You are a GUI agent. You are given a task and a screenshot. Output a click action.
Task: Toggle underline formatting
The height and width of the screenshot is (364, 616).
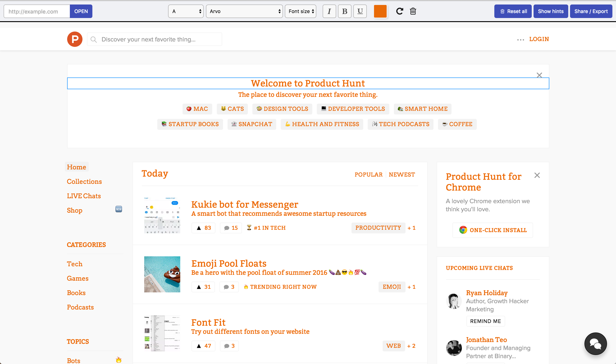(360, 11)
